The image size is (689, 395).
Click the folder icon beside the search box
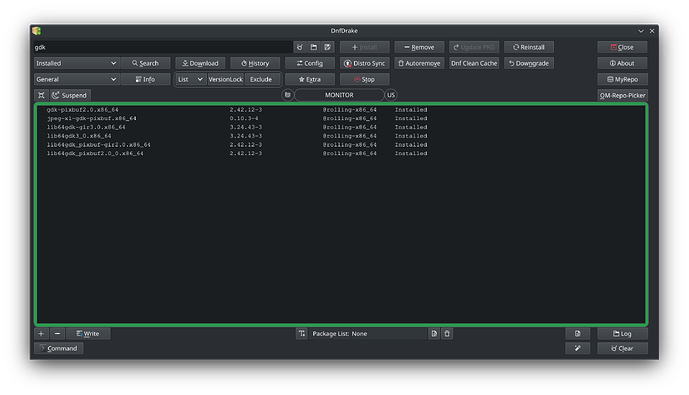point(314,47)
